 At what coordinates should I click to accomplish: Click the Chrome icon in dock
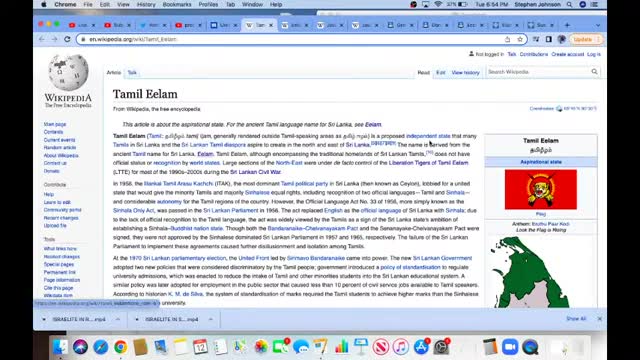(120, 347)
